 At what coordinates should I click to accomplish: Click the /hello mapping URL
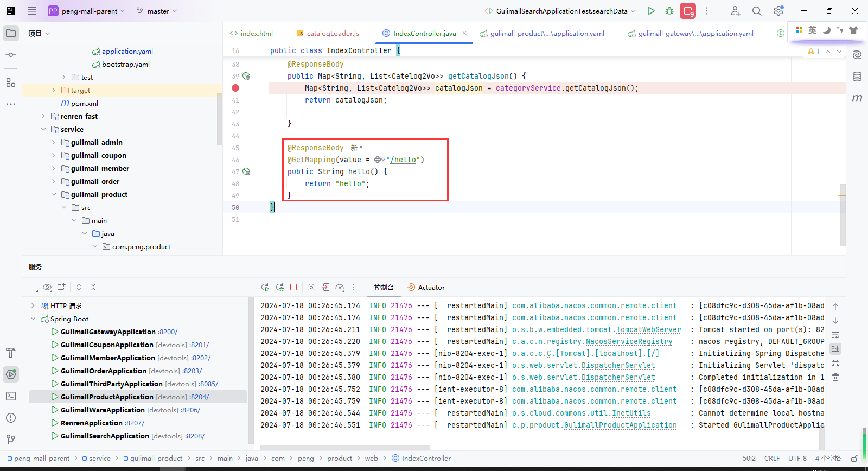point(403,160)
